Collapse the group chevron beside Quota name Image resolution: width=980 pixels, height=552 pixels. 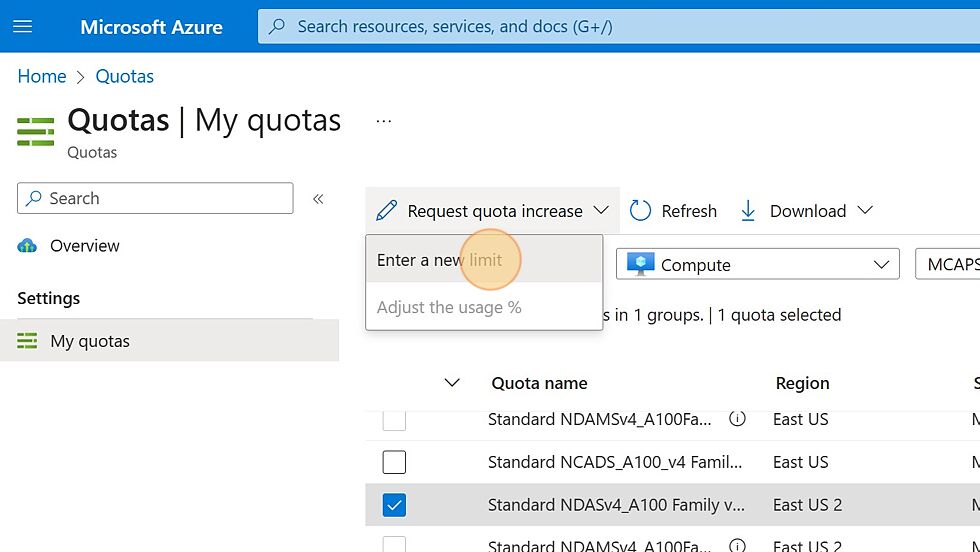click(452, 383)
